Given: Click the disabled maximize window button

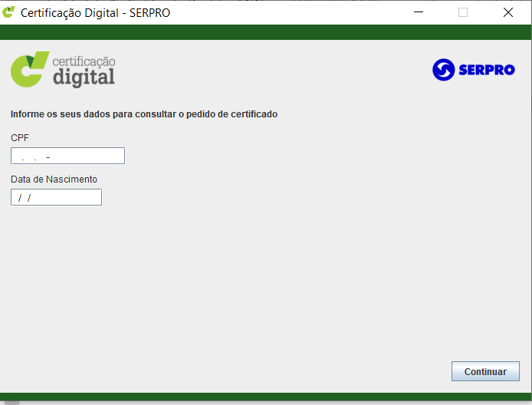Looking at the screenshot, I should [463, 12].
